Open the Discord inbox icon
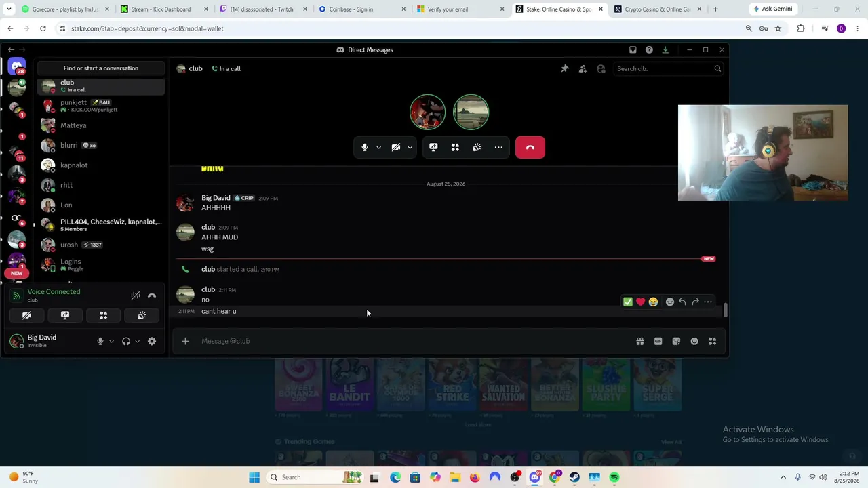 [x=633, y=49]
